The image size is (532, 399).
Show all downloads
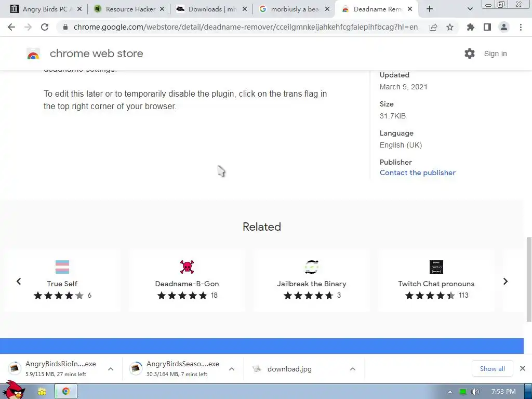pos(493,368)
